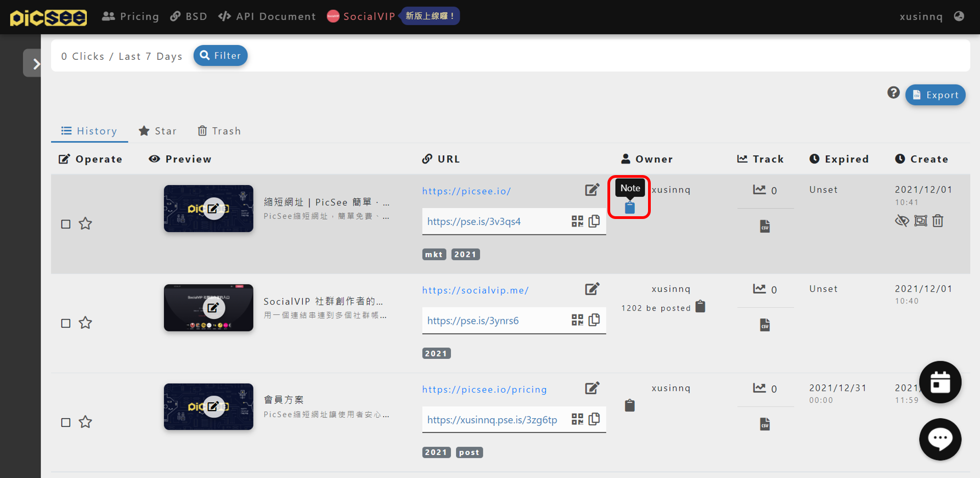Select checkbox for pse.is/3ynrs6 row
This screenshot has width=980, height=478.
click(x=66, y=323)
